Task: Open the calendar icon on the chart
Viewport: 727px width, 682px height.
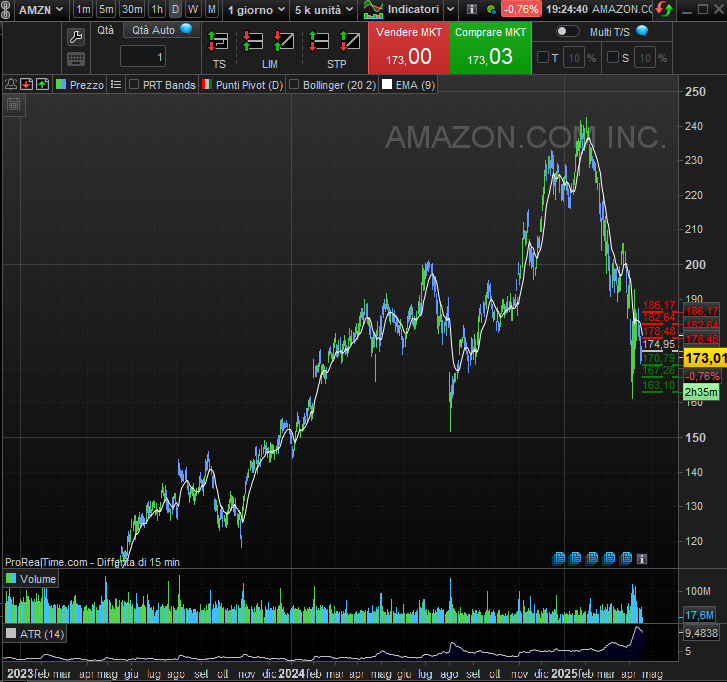Action: (x=13, y=105)
